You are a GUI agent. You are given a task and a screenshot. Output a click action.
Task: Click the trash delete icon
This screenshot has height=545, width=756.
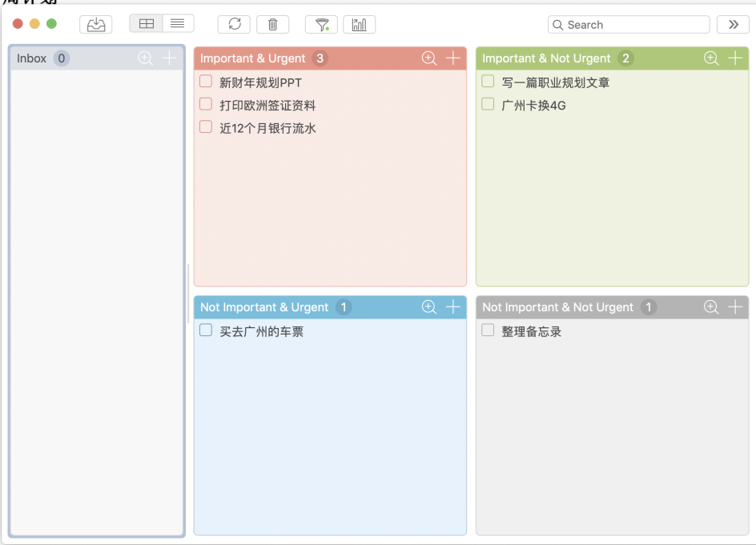tap(272, 25)
